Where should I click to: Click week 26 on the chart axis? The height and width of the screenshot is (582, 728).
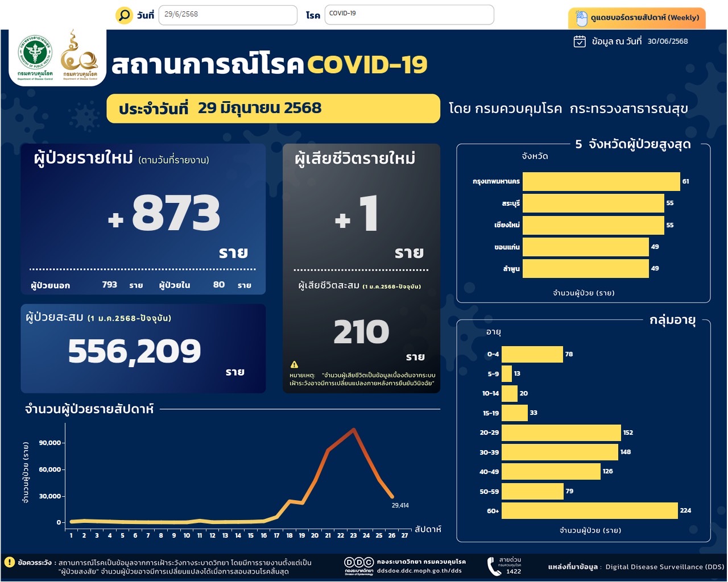coord(391,535)
